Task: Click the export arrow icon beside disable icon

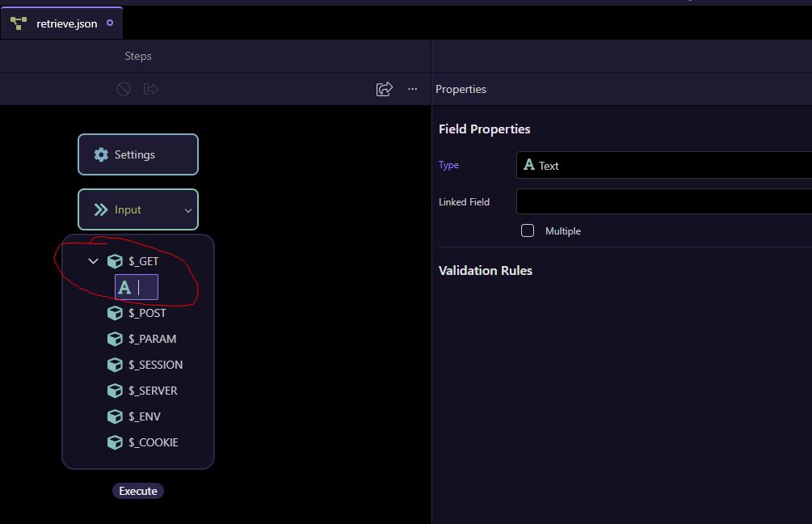Action: [151, 89]
